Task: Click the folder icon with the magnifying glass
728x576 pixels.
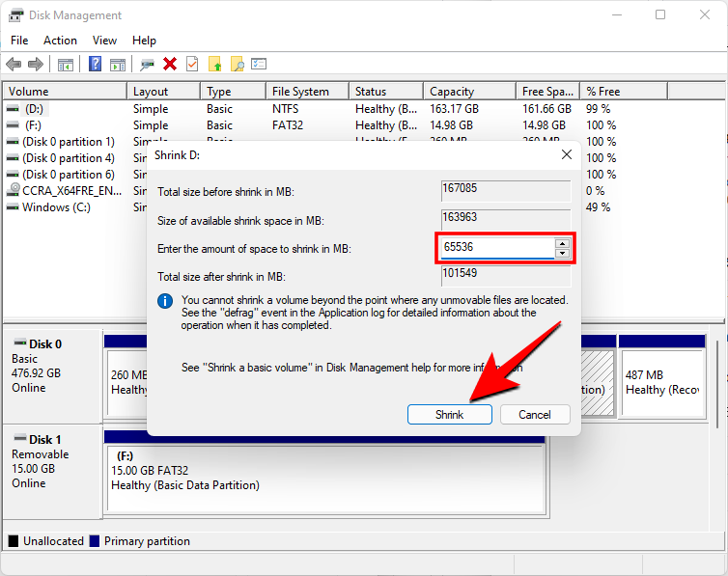Action: click(237, 64)
